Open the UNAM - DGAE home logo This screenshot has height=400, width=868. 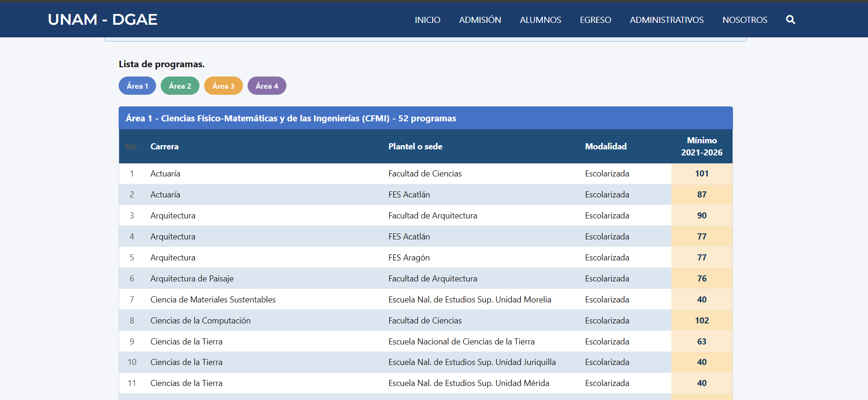[103, 20]
